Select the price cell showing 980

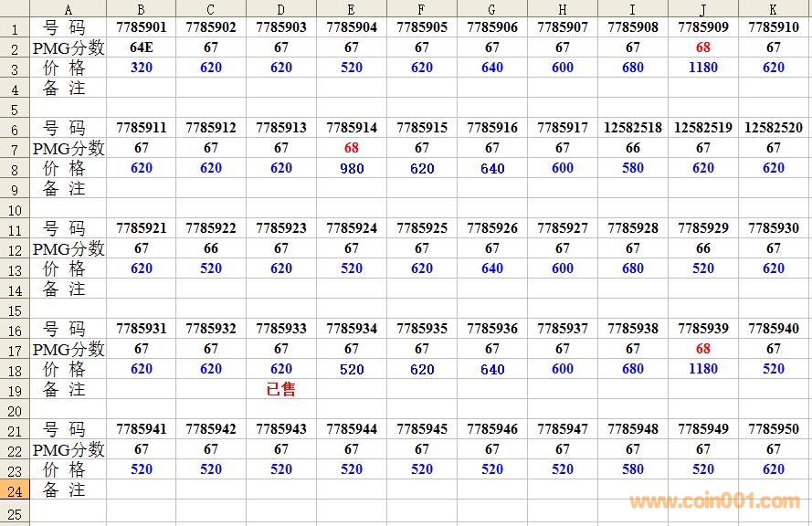click(352, 168)
